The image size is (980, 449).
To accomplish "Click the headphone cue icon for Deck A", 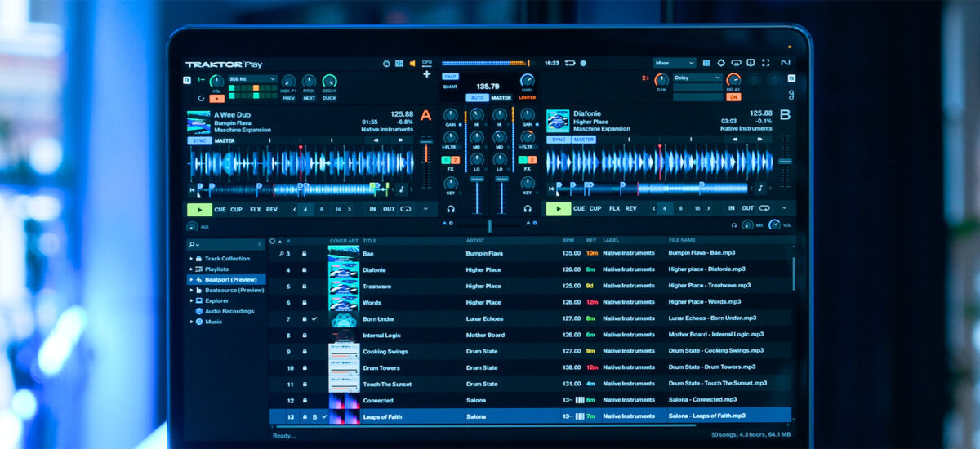I will (450, 208).
